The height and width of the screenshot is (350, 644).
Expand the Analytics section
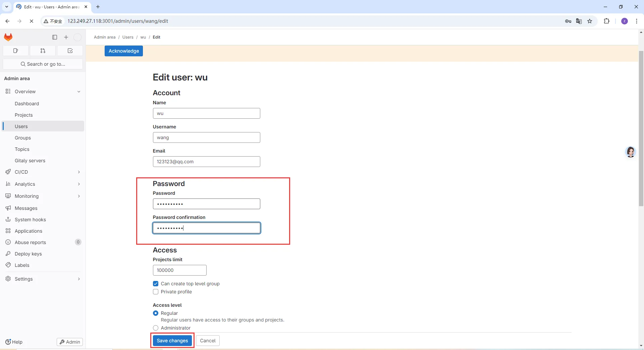43,184
